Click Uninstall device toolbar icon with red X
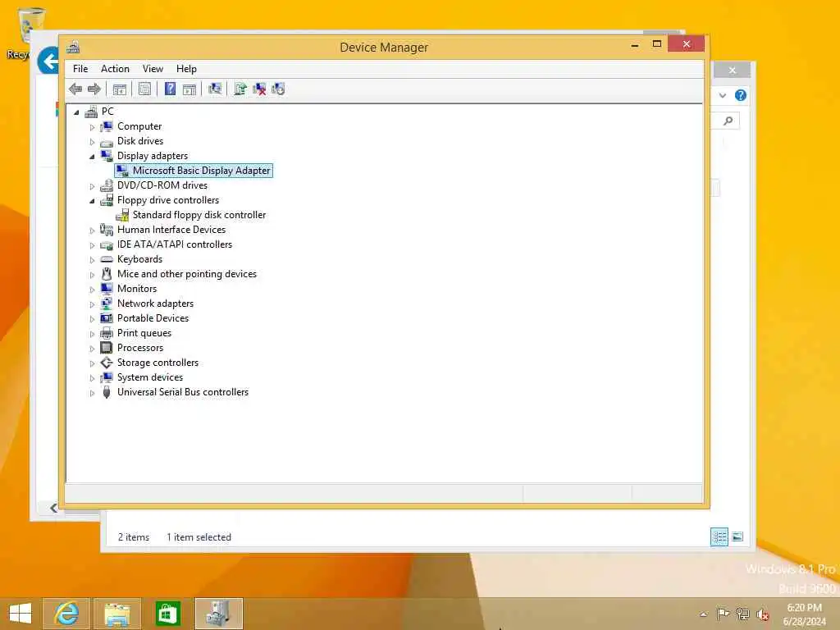 (x=259, y=89)
